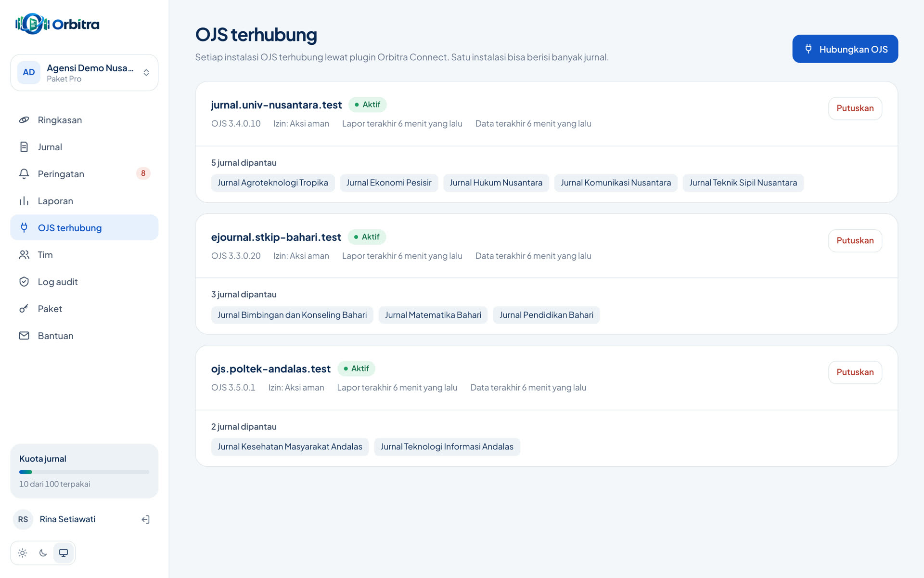
Task: Open the Ringkasan menu item
Action: click(x=84, y=120)
